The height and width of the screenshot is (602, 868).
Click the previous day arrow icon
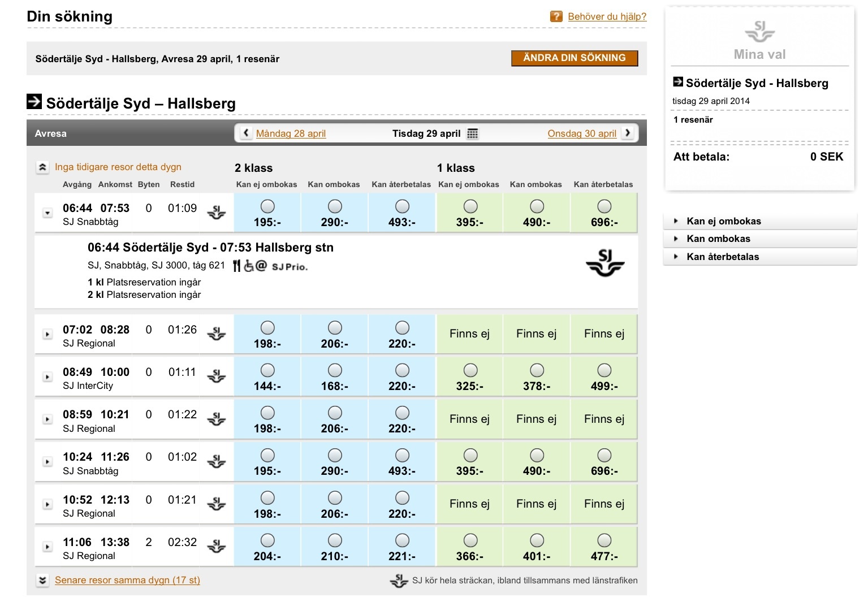coord(246,133)
